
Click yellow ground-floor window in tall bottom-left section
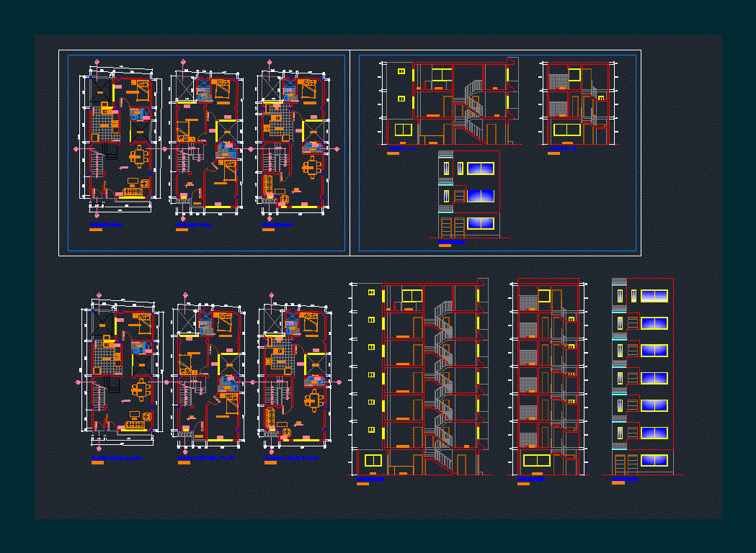[x=373, y=460]
